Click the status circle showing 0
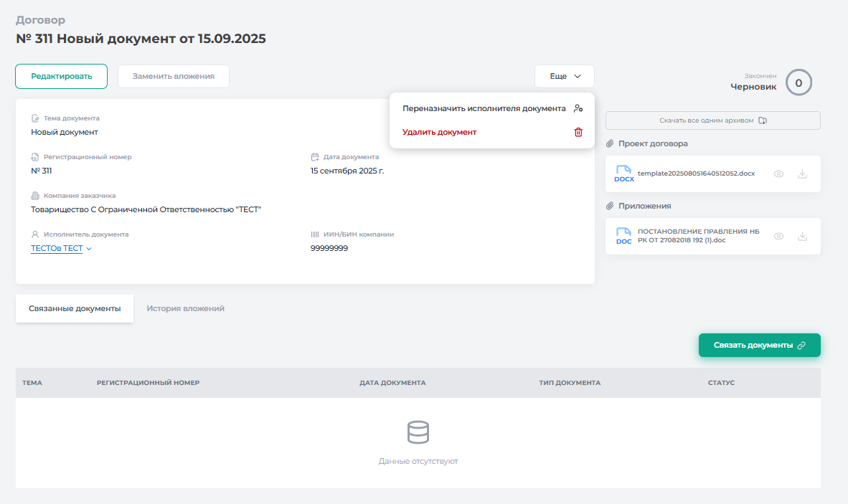This screenshot has height=504, width=848. (798, 82)
